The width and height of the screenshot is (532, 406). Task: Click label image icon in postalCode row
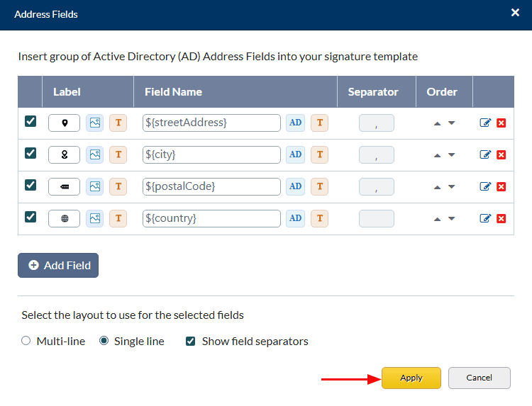point(94,186)
